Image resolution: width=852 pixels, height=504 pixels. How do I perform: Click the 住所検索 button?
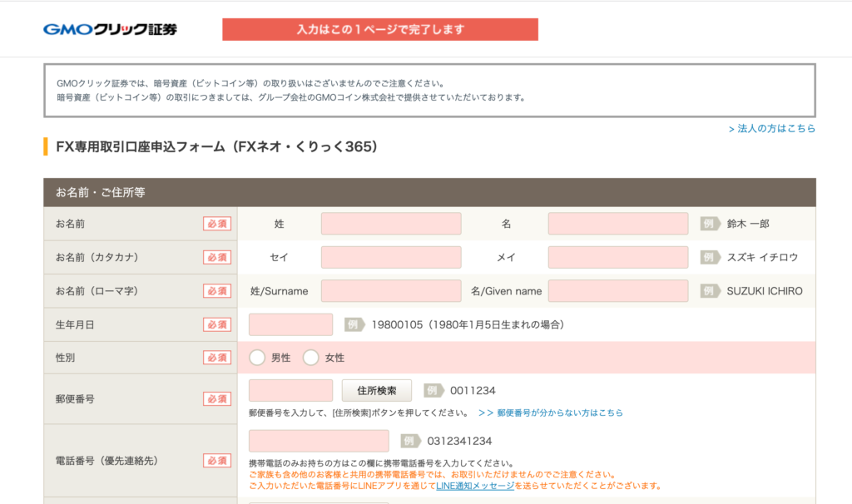point(377,391)
